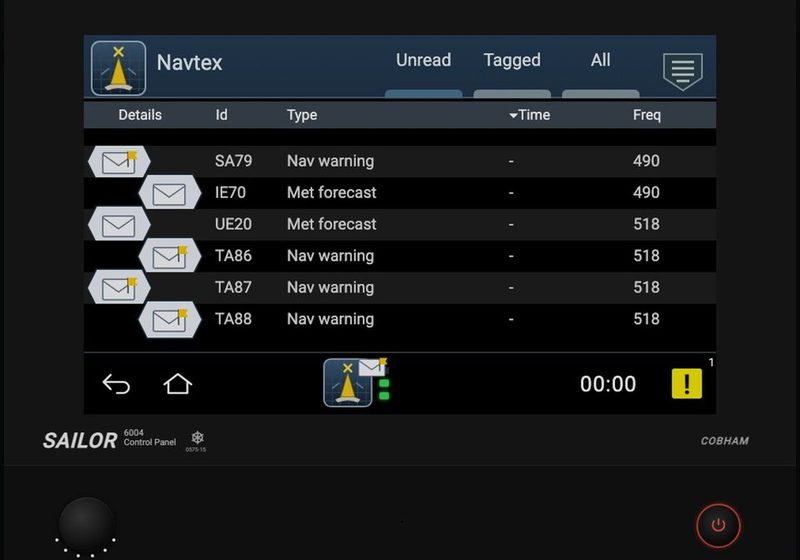The image size is (800, 560).
Task: Sort by the Freq column header
Action: coord(646,115)
